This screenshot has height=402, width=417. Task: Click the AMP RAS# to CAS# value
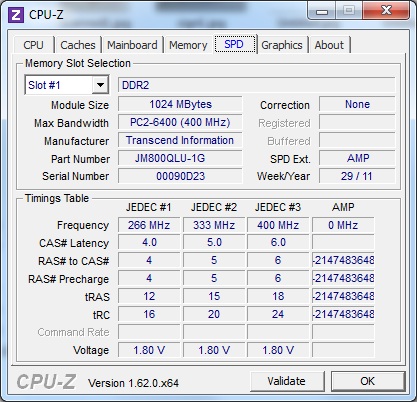(343, 260)
